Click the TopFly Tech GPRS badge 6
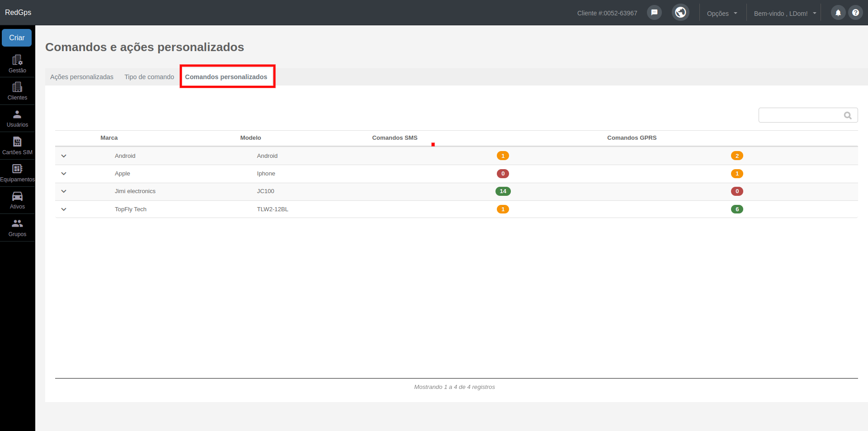Image resolution: width=868 pixels, height=431 pixels. (x=737, y=209)
